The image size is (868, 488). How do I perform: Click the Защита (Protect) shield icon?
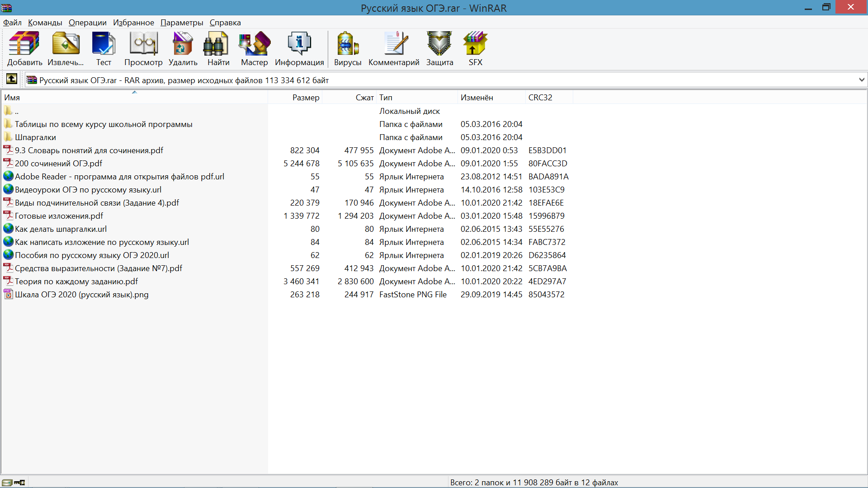pos(439,49)
